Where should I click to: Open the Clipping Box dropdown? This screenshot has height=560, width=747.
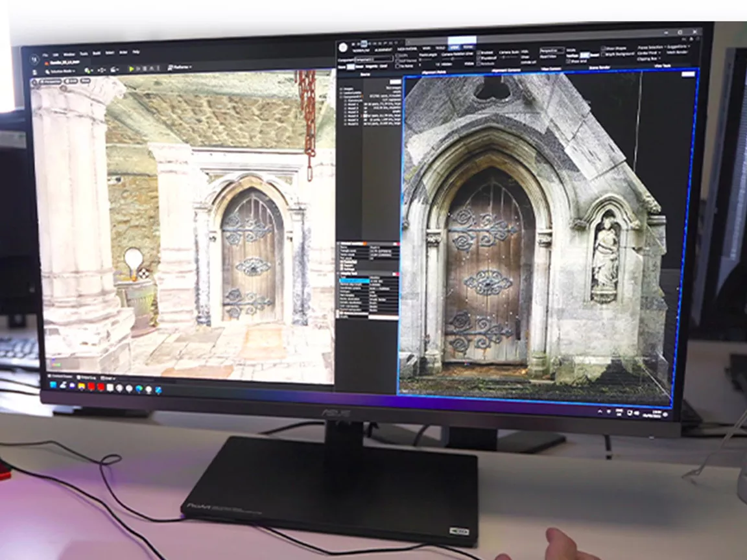[x=648, y=59]
